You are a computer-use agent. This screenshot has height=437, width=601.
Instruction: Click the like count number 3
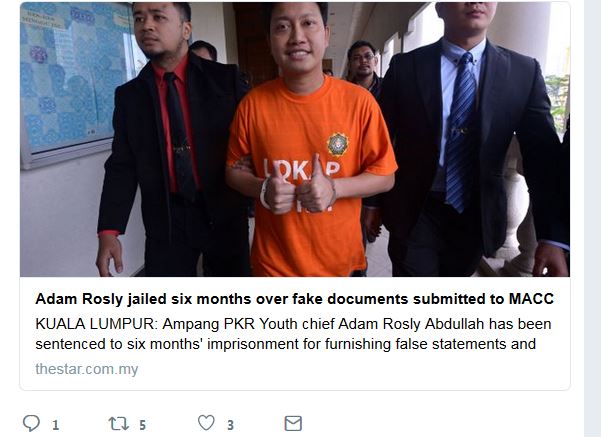point(230,425)
